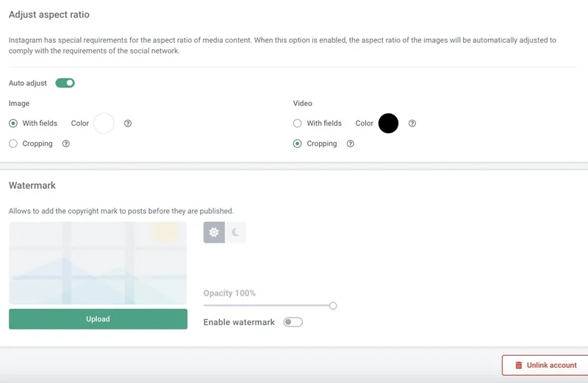Click the Opacity slider track

point(265,306)
